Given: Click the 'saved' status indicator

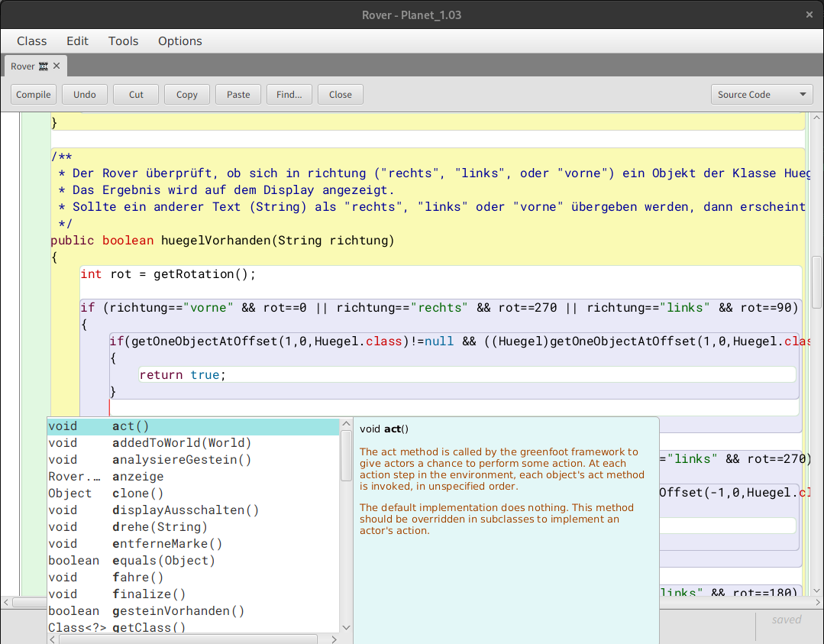Looking at the screenshot, I should click(786, 620).
